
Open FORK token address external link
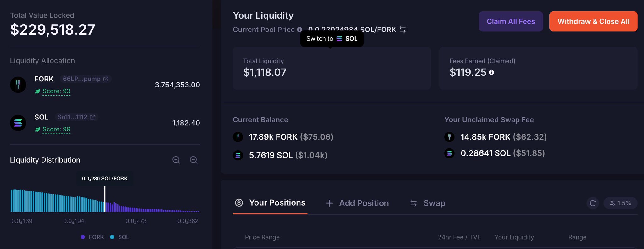point(106,79)
